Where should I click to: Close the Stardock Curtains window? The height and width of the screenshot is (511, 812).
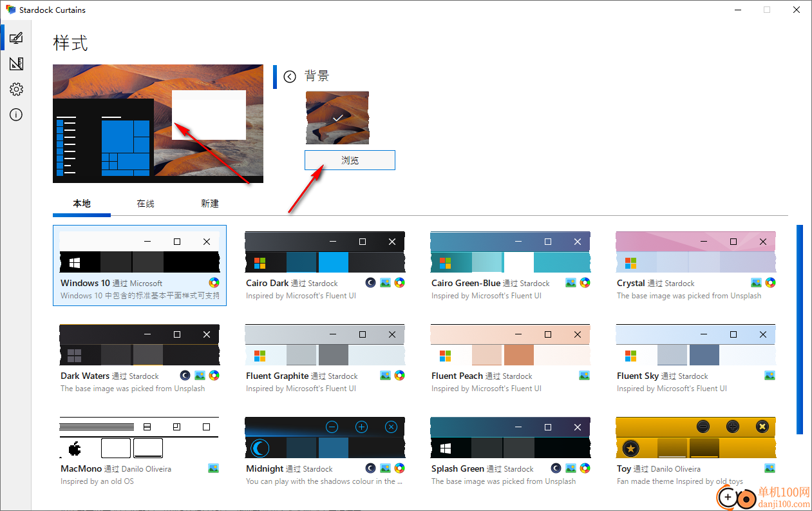point(797,10)
